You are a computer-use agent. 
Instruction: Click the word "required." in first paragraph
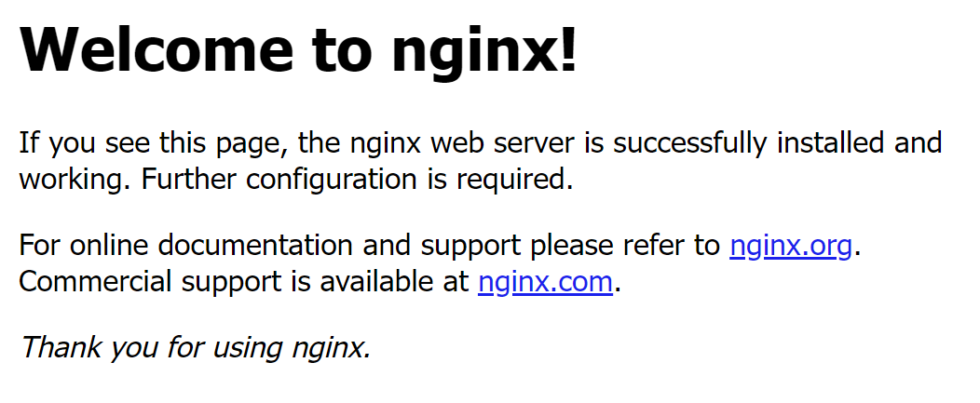point(514,181)
